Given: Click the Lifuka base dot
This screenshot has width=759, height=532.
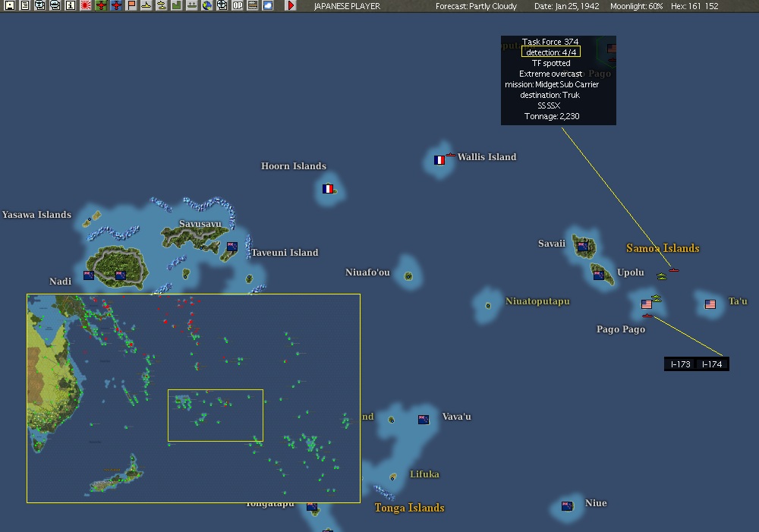Looking at the screenshot, I should [392, 477].
